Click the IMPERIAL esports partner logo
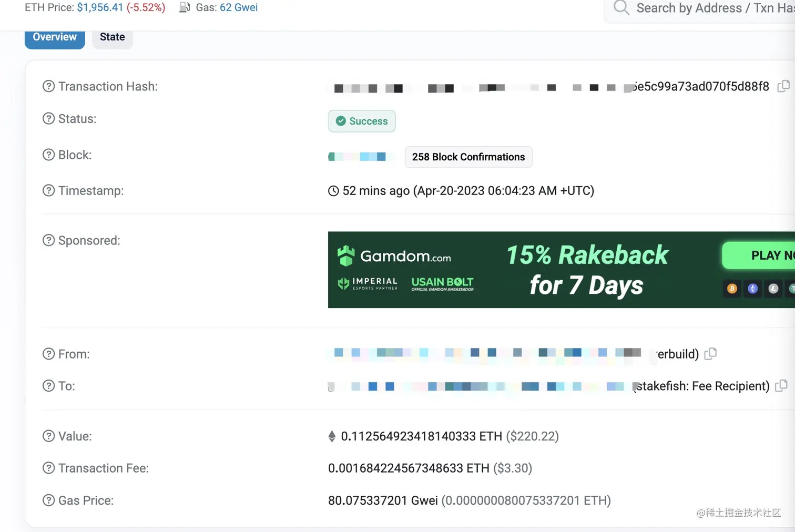 [368, 284]
